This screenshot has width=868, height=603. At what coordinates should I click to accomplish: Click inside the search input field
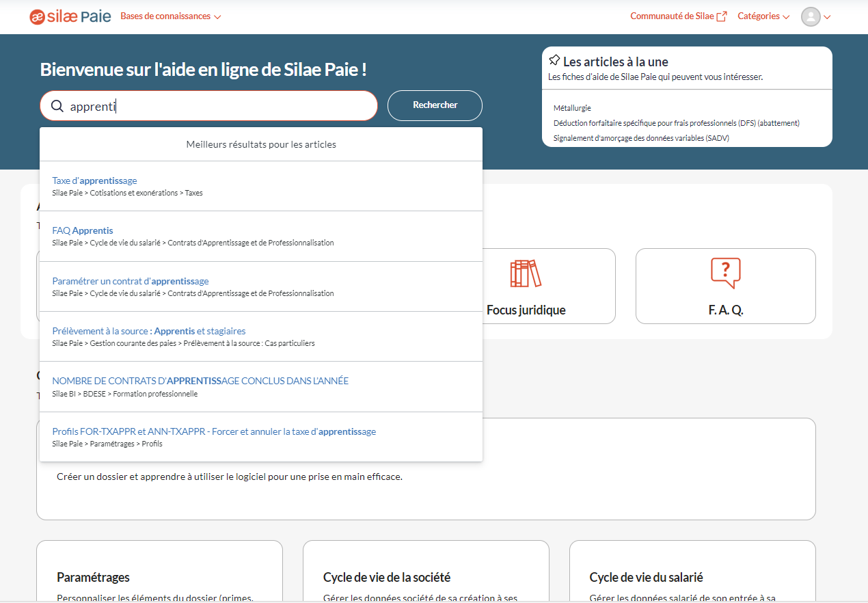click(205, 105)
